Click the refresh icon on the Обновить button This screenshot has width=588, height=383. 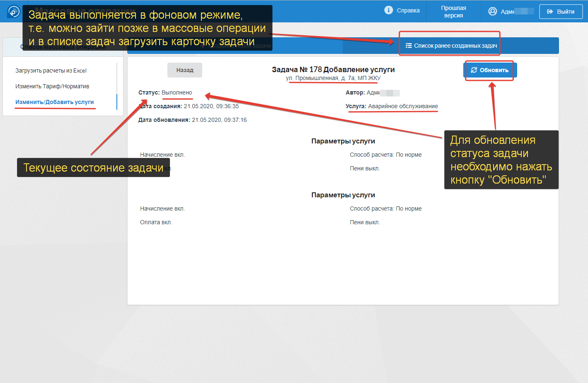pyautogui.click(x=474, y=70)
